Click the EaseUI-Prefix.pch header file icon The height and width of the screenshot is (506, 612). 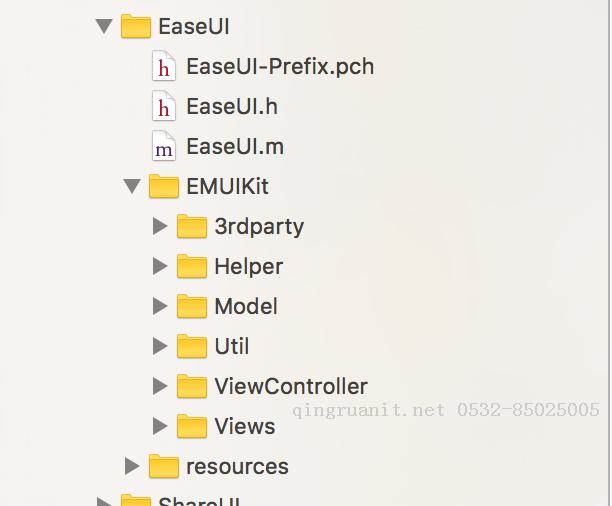pos(164,66)
